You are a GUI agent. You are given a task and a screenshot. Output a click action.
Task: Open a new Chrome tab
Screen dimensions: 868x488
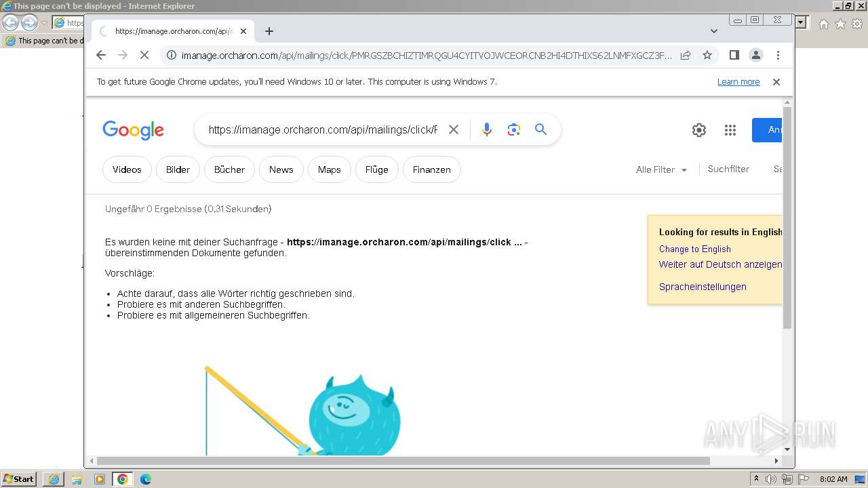[x=269, y=31]
